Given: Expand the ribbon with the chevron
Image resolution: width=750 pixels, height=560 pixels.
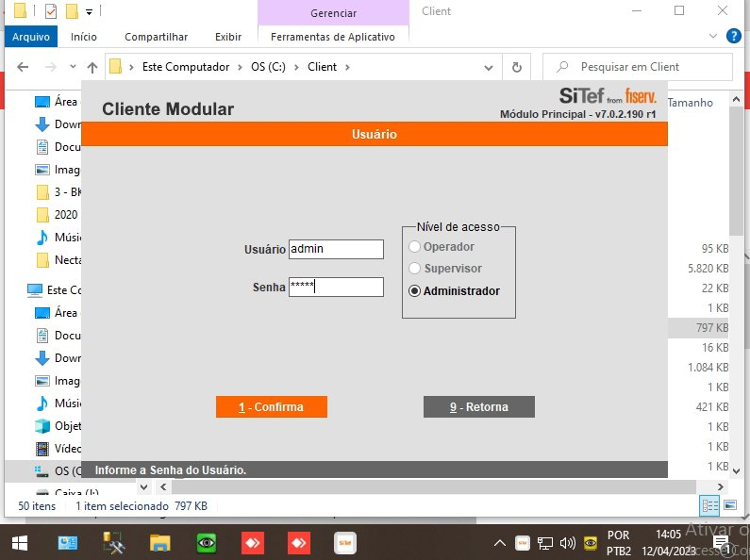Looking at the screenshot, I should coord(713,37).
